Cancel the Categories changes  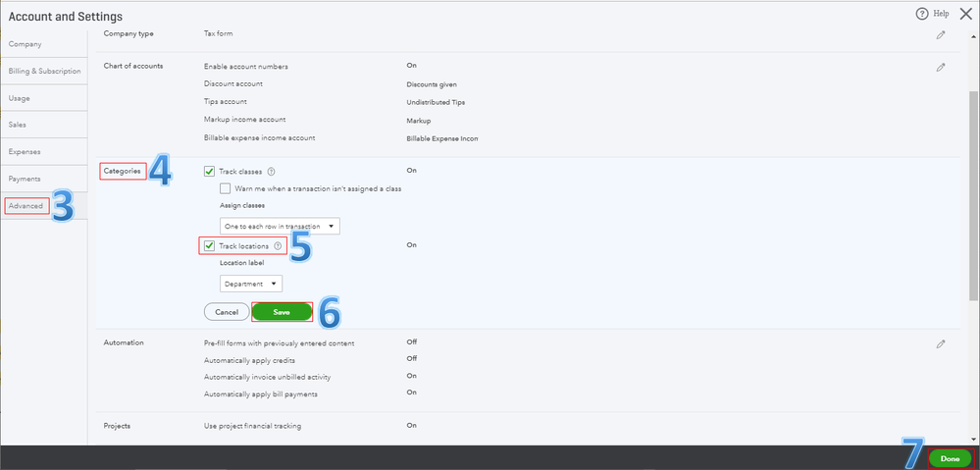[227, 312]
